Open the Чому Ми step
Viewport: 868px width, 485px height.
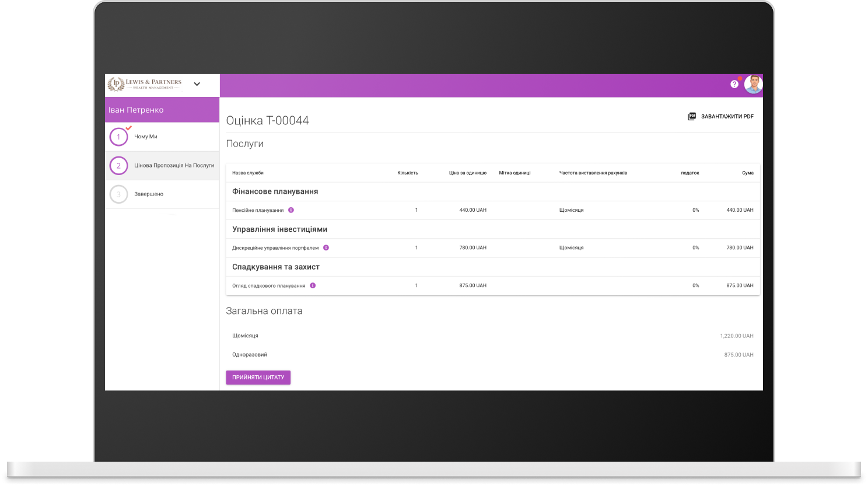tap(146, 137)
